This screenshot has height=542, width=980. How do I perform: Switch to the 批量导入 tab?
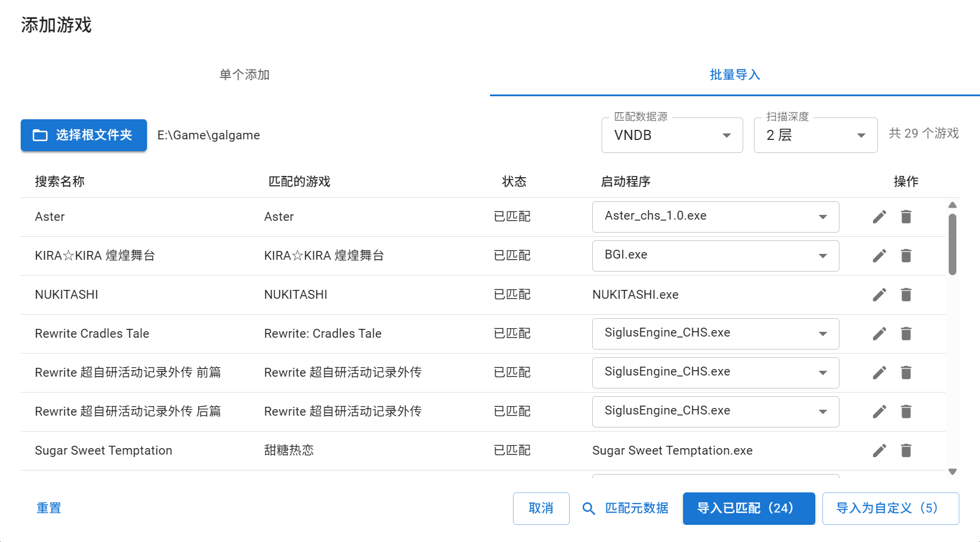click(734, 75)
